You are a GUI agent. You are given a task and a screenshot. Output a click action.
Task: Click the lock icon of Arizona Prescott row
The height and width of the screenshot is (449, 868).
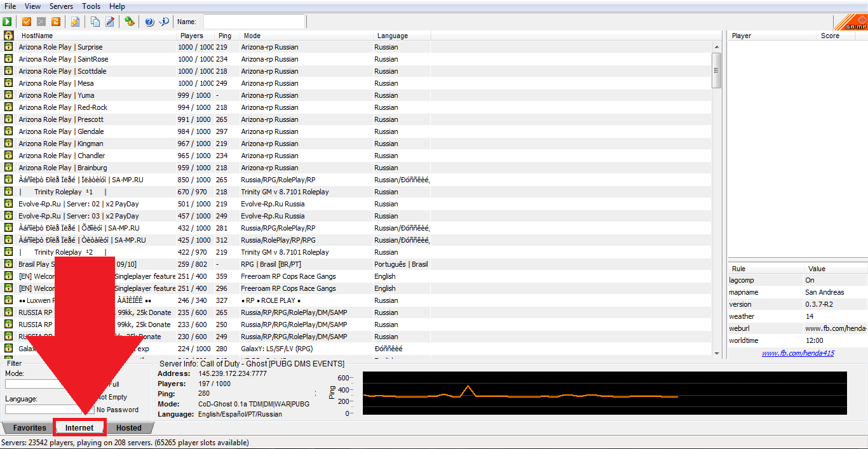[x=8, y=119]
